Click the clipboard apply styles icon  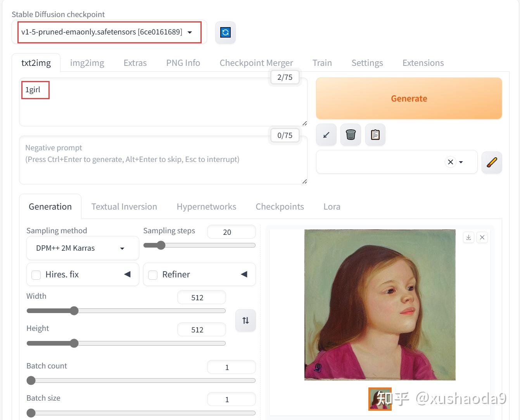(375, 135)
